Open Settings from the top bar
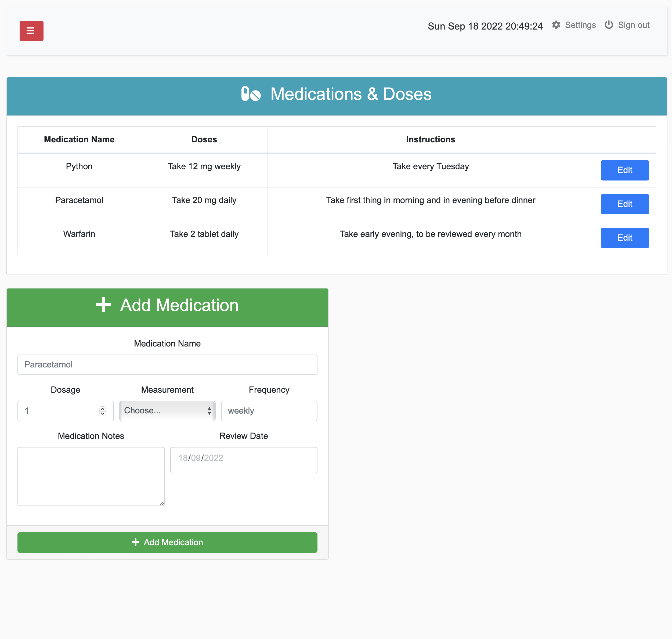 tap(580, 25)
